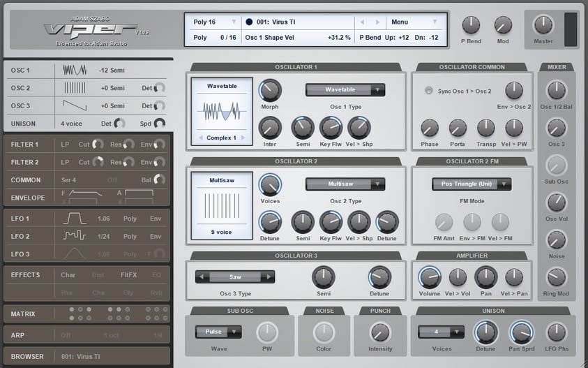Click the Osc 3 Type right arrow
Viewport: 588px width, 368px height.
click(x=269, y=277)
